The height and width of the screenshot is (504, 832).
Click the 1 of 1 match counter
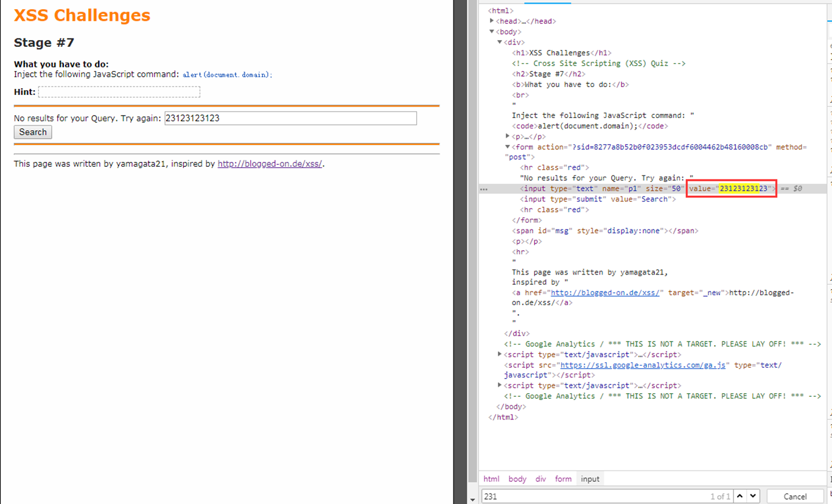(x=720, y=496)
